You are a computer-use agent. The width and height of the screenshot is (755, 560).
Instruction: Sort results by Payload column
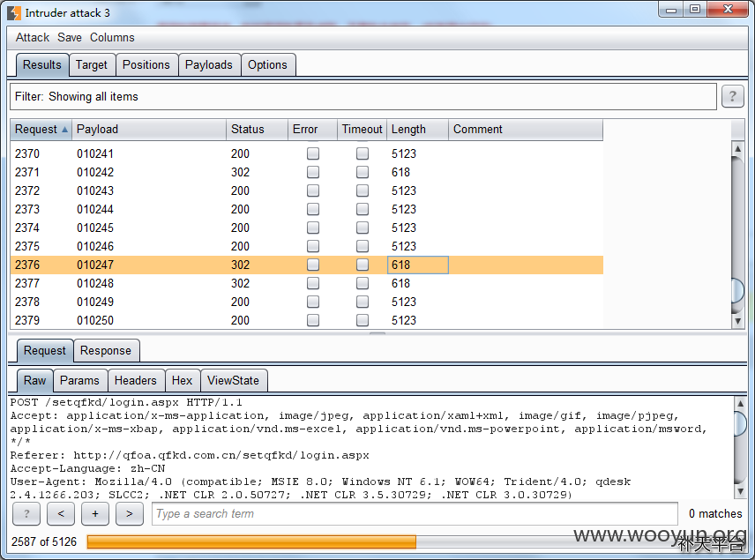click(149, 129)
